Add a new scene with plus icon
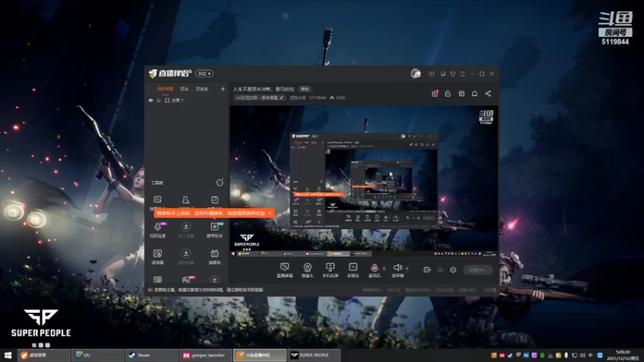The height and width of the screenshot is (362, 644). (223, 88)
